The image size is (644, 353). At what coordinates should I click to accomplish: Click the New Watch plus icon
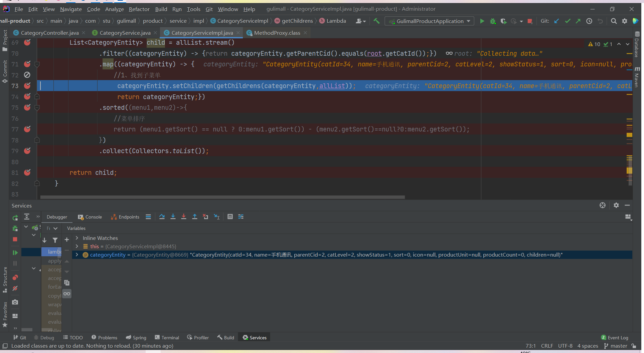click(67, 240)
